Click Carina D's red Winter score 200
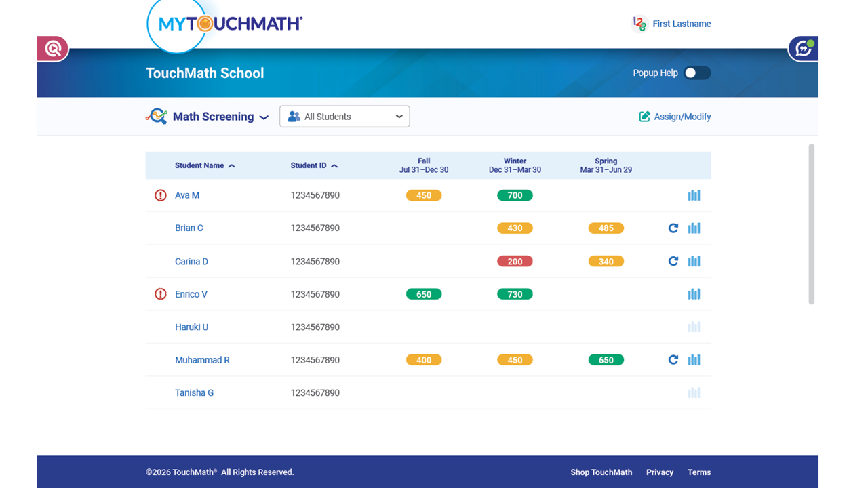This screenshot has width=868, height=488. [x=515, y=261]
